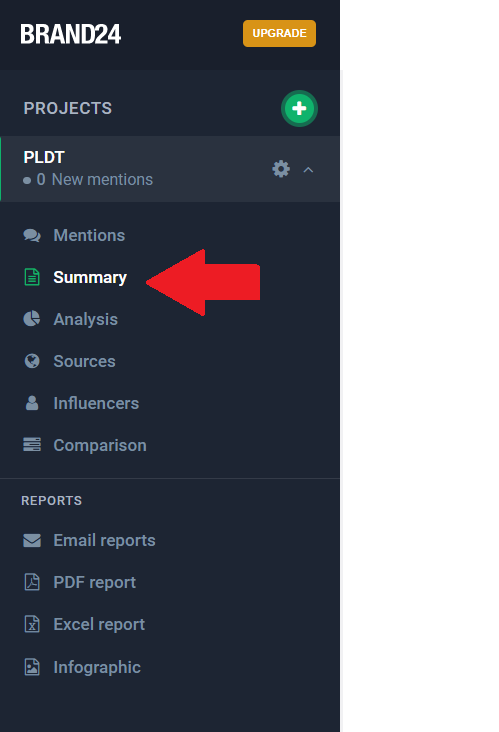Click the Analysis pie chart icon
Screen dimensions: 499x732
click(32, 319)
